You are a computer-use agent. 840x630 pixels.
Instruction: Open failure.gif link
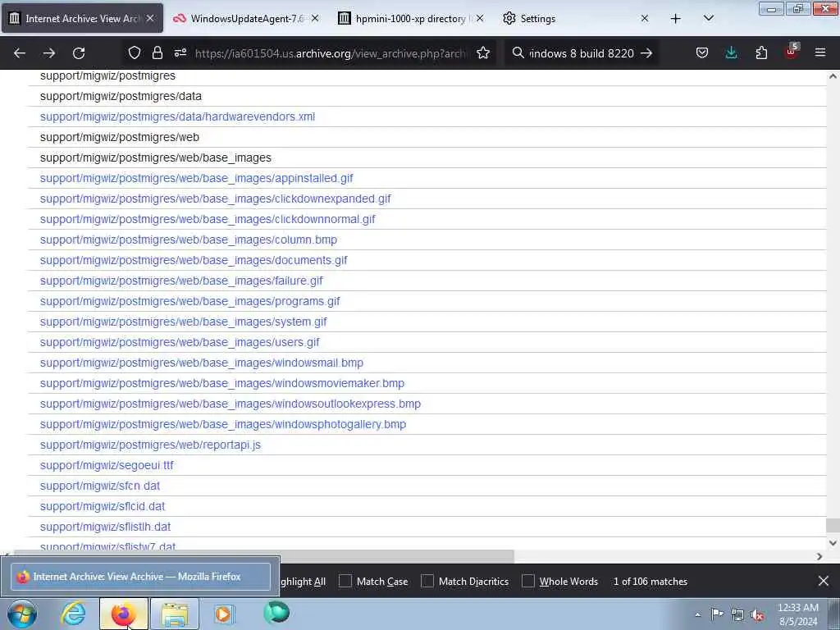click(181, 281)
